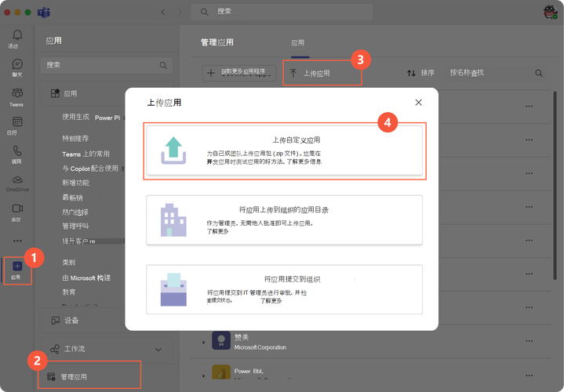Click the 获取更多应用程序 button

(239, 73)
